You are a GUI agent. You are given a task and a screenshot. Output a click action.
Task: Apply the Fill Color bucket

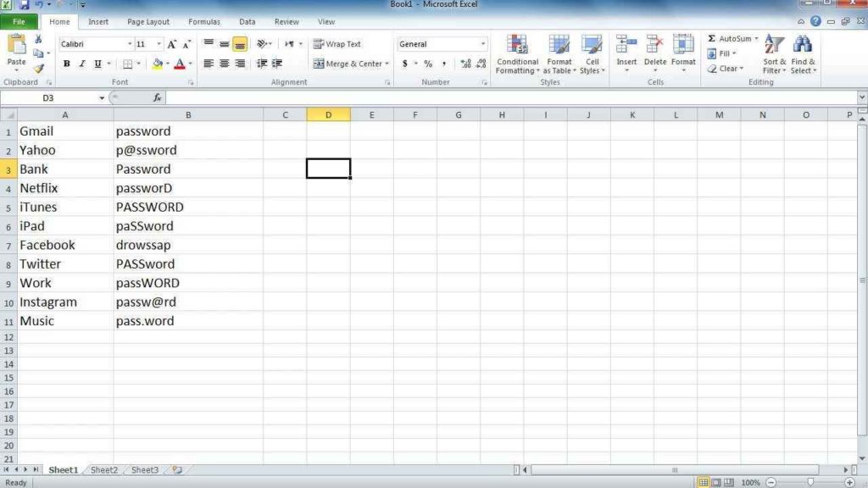(157, 64)
